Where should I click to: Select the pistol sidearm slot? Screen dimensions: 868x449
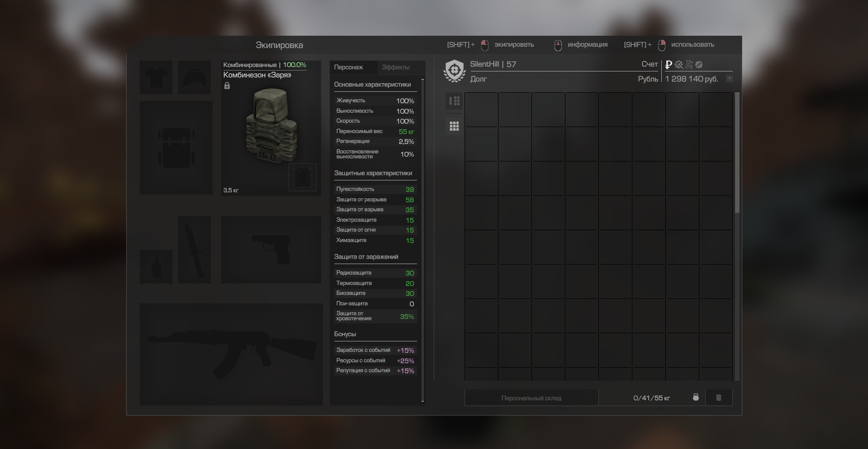(271, 250)
